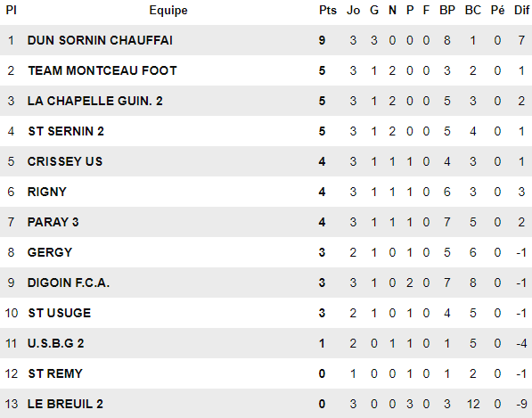Click ST USUGE team name

(60, 313)
